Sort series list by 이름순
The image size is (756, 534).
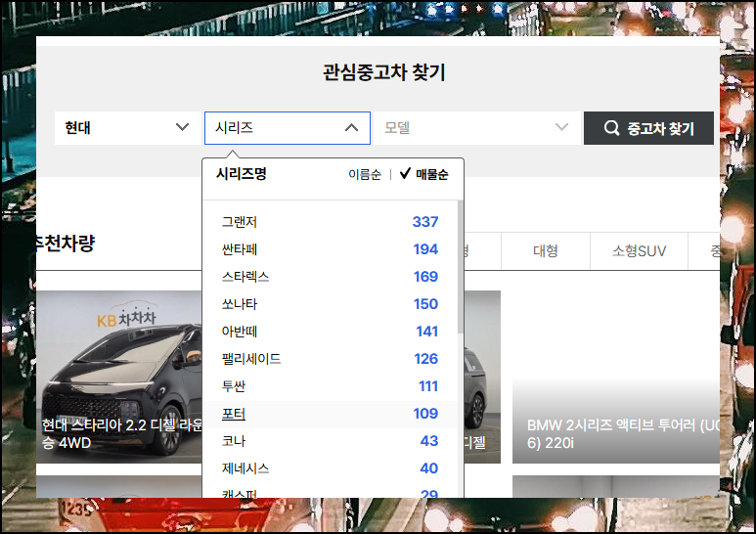365,174
